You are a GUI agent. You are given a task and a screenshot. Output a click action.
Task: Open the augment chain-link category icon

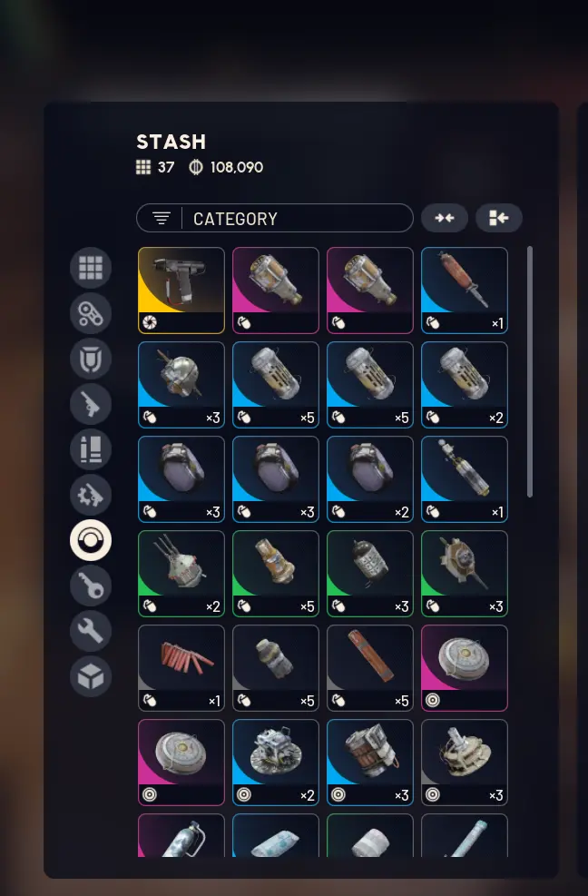pyautogui.click(x=91, y=313)
